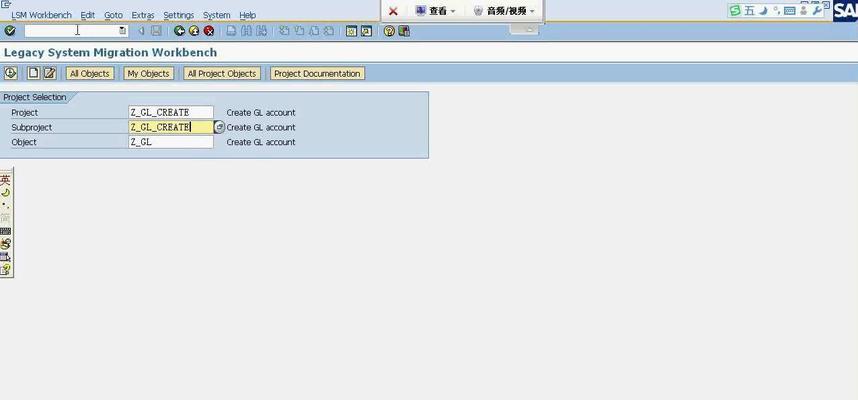The height and width of the screenshot is (400, 858).
Task: Click the Generate Shortcut icon
Action: (366, 31)
